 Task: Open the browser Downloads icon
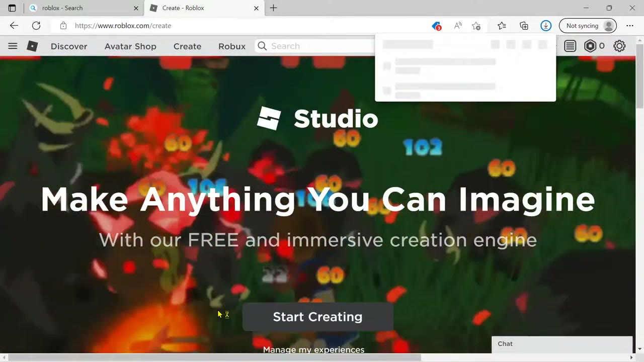click(x=546, y=26)
